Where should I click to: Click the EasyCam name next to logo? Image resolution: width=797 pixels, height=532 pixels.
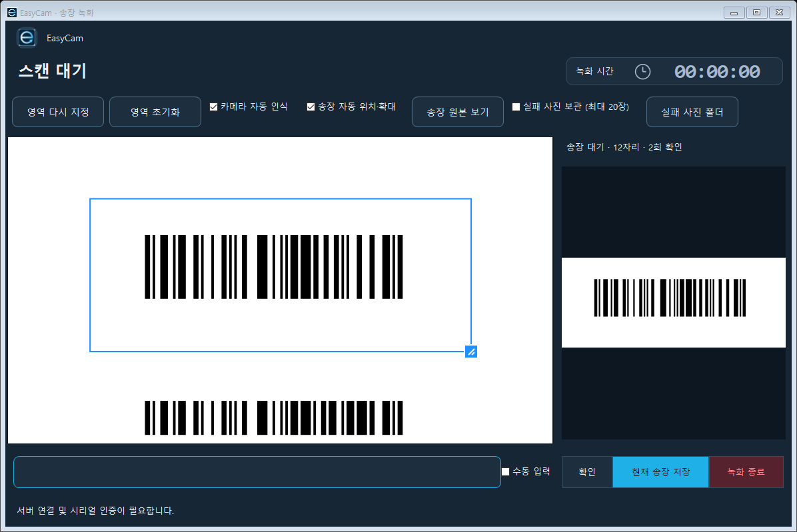pyautogui.click(x=65, y=38)
